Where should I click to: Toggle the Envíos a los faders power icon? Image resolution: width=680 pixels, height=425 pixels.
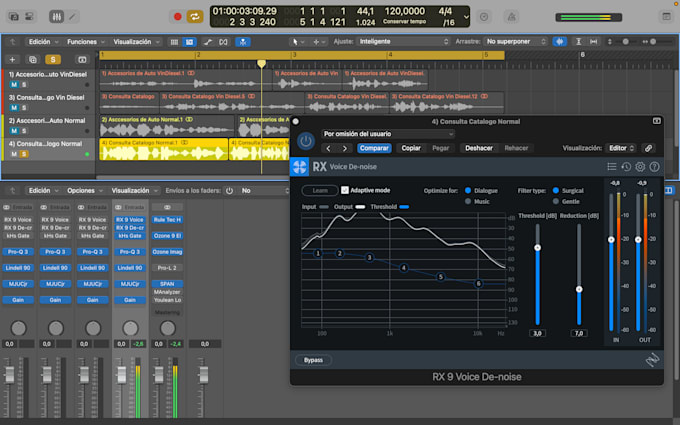point(229,190)
